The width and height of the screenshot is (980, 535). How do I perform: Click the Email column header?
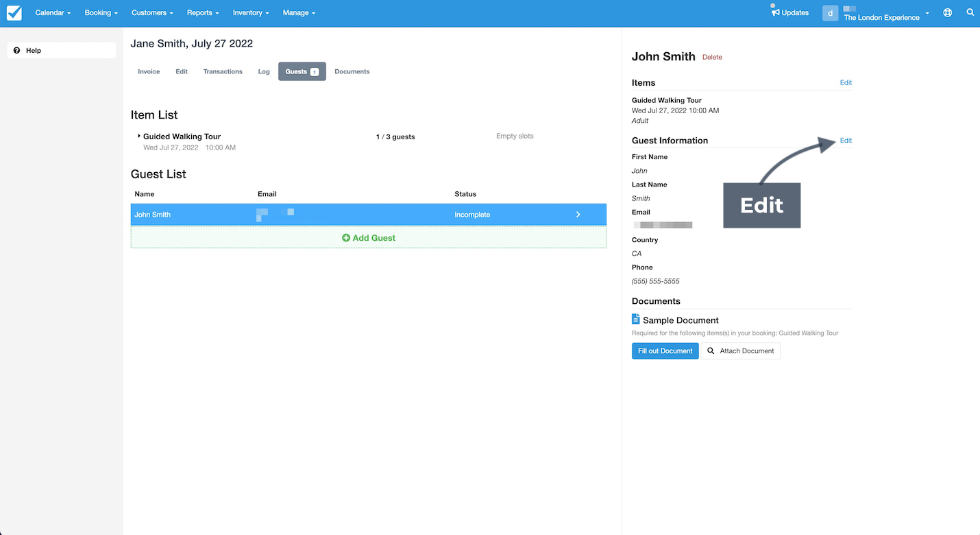[x=267, y=194]
